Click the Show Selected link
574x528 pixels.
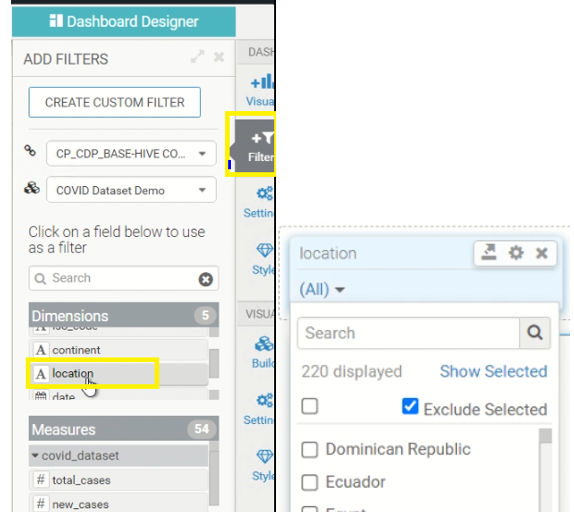pyautogui.click(x=493, y=371)
